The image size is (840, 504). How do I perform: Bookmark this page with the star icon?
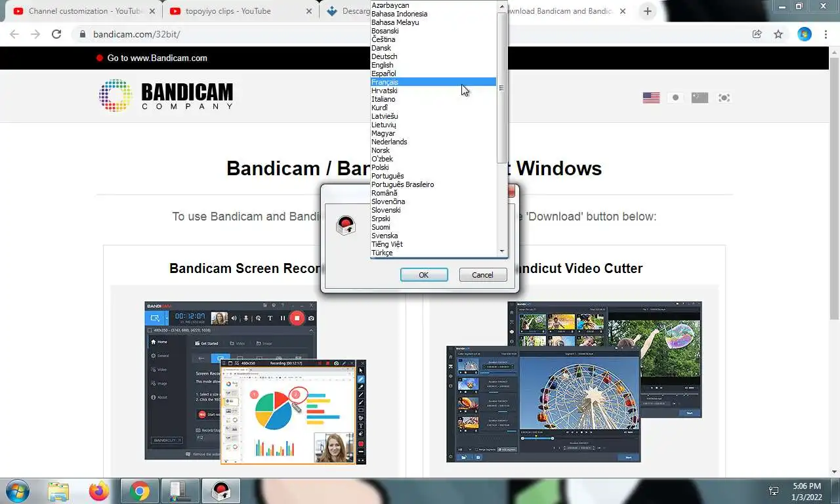point(778,34)
